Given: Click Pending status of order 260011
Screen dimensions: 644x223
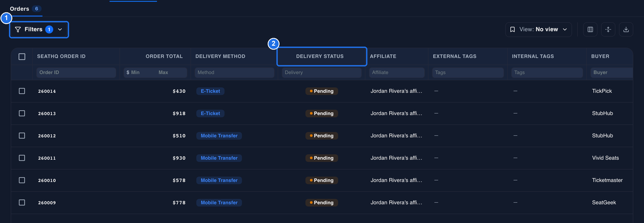Looking at the screenshot, I should [321, 158].
